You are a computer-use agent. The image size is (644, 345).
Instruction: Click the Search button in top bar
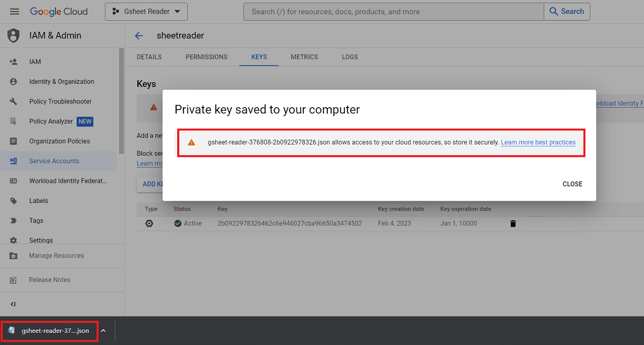567,12
